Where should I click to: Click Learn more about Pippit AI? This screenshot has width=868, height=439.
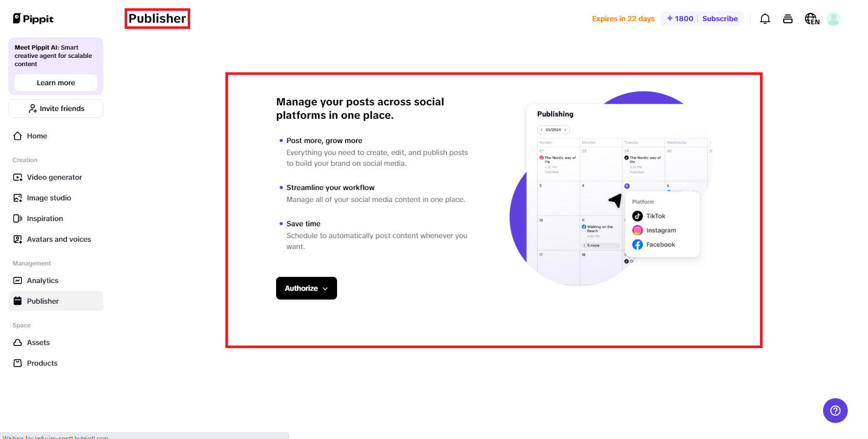pyautogui.click(x=55, y=83)
